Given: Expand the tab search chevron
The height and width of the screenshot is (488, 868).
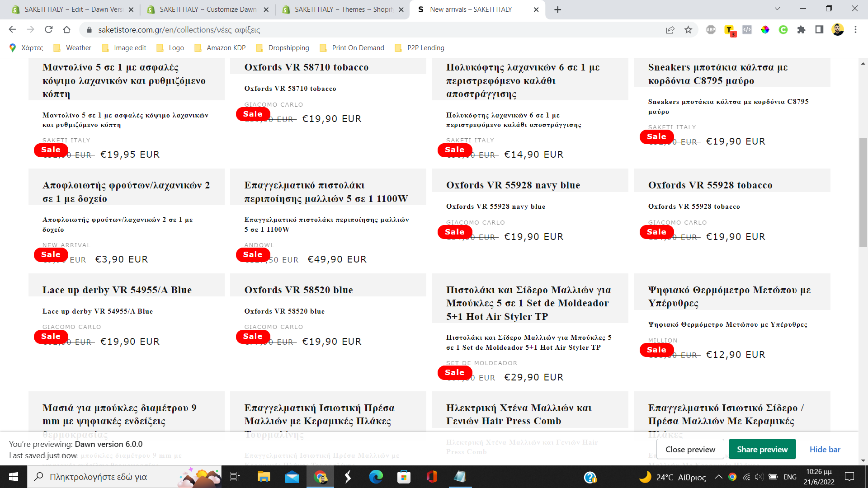Looking at the screenshot, I should [x=777, y=9].
